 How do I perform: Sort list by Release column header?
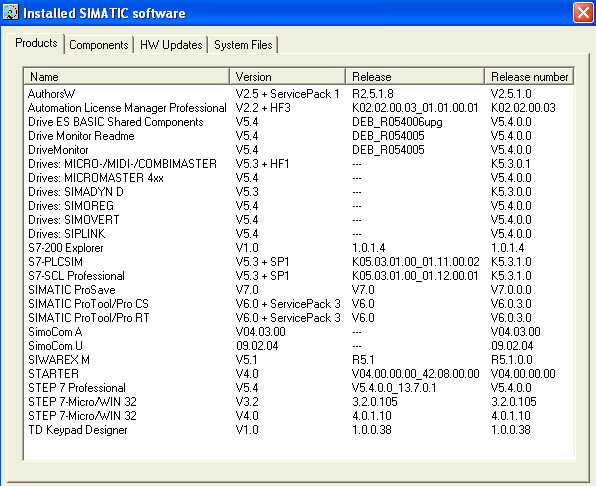(415, 76)
